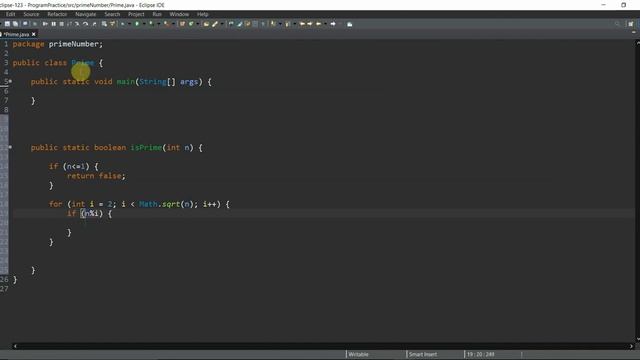The height and width of the screenshot is (360, 640).
Task: Click the Step Return debug icon
Action: 94,24
